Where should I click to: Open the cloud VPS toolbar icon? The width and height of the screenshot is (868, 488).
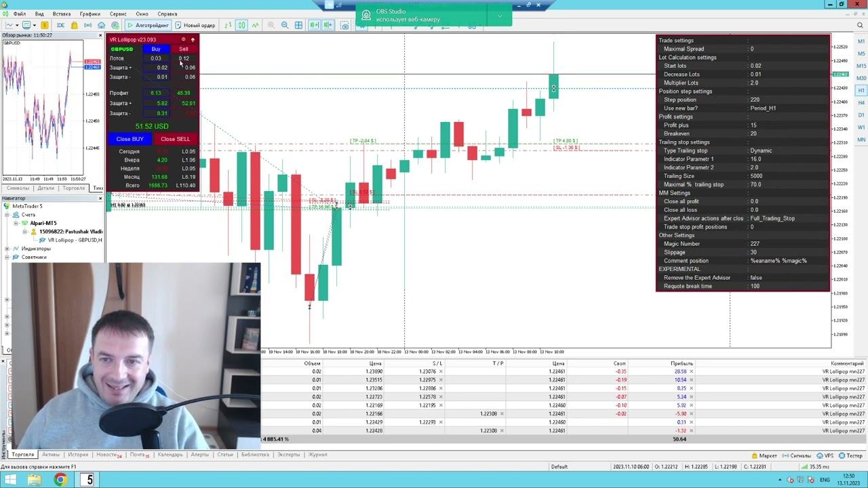click(102, 25)
